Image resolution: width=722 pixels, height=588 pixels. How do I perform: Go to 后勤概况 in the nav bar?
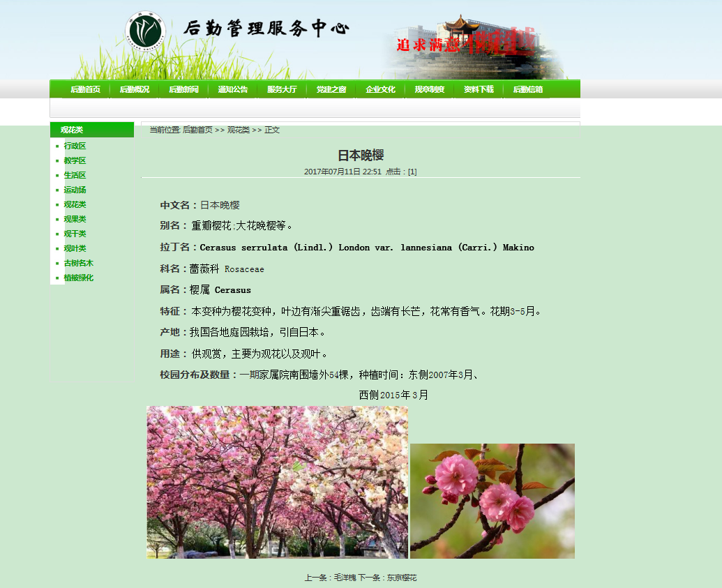pyautogui.click(x=134, y=89)
